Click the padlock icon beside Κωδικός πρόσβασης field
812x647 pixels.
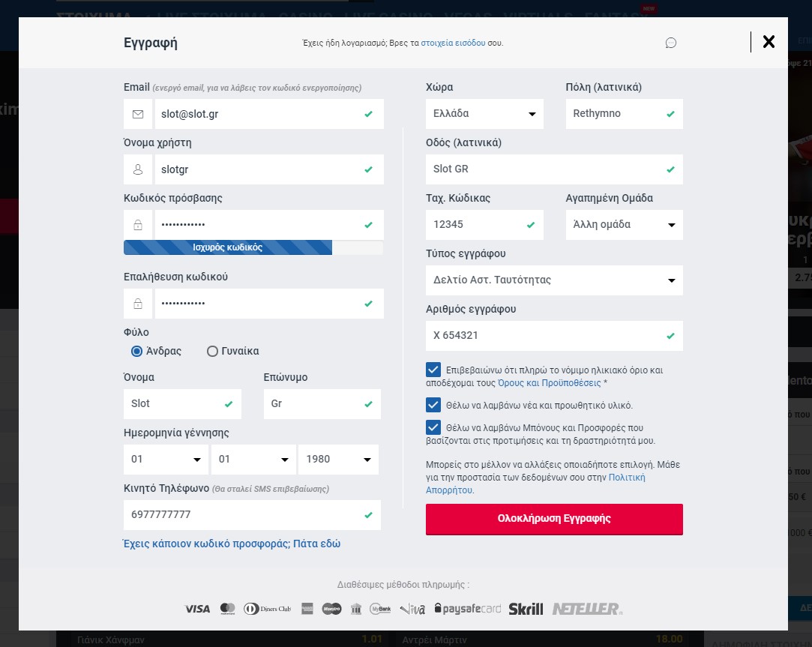(x=138, y=225)
